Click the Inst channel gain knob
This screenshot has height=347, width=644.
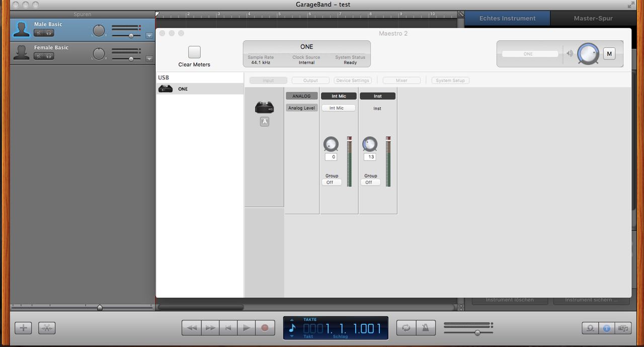pyautogui.click(x=370, y=144)
